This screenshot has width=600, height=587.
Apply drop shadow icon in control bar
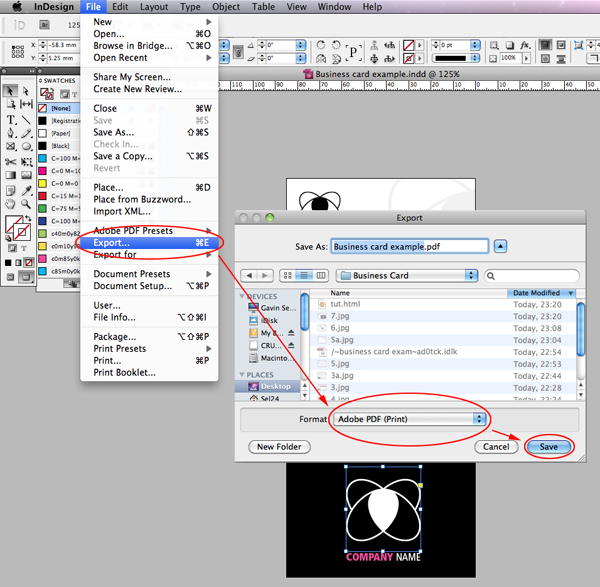point(509,45)
